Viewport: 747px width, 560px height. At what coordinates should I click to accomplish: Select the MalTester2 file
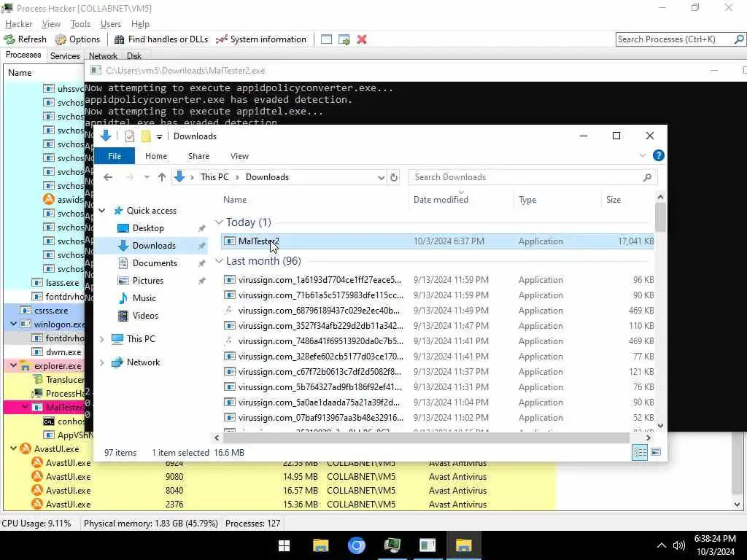pyautogui.click(x=438, y=241)
